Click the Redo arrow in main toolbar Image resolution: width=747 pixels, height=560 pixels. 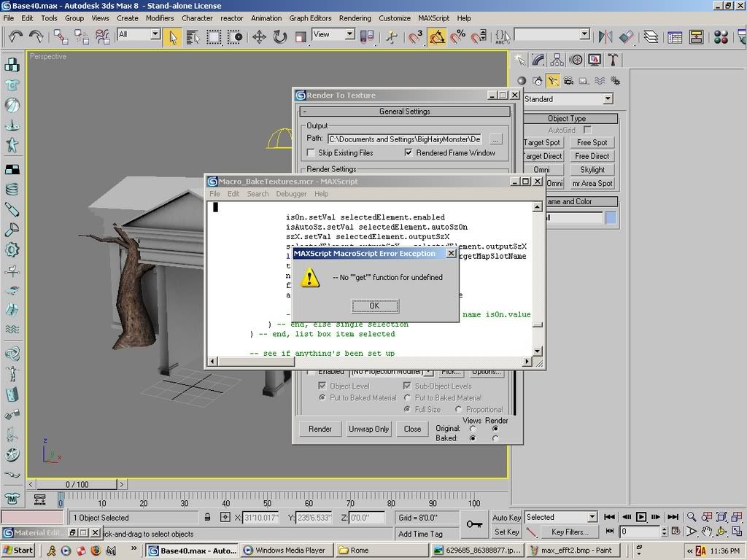click(36, 36)
